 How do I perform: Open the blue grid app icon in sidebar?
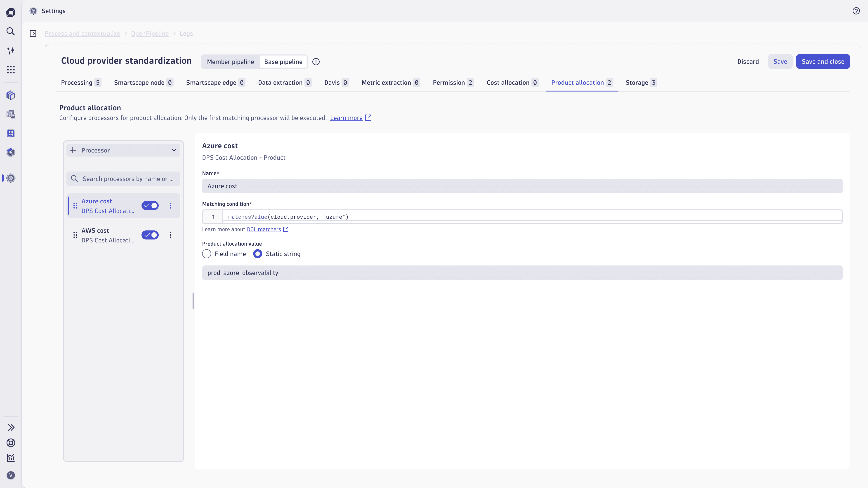11,133
